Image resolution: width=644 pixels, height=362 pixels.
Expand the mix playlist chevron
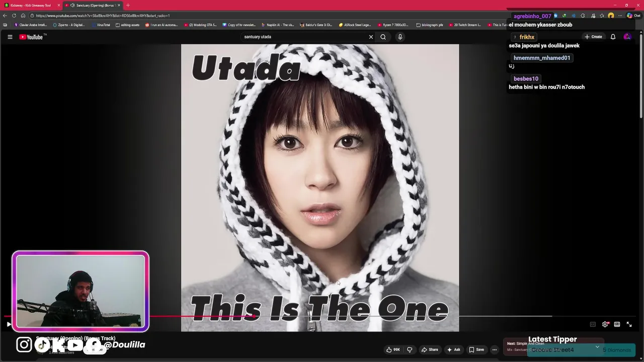[x=597, y=346]
